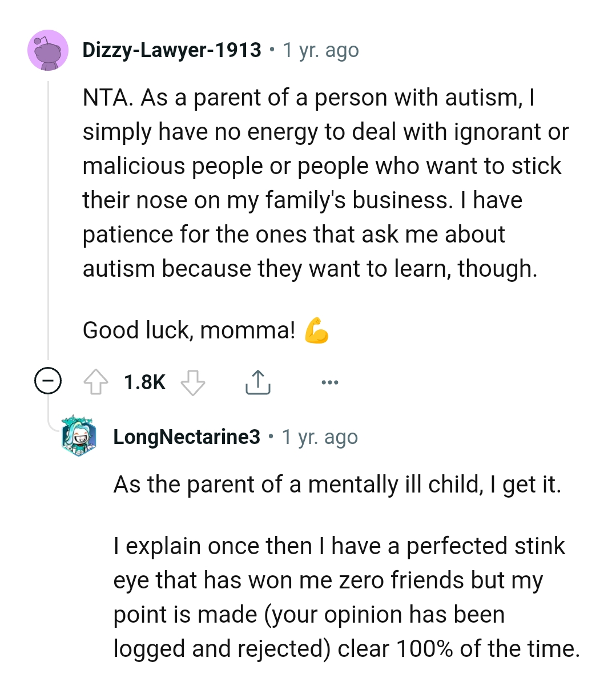Click the vertical thread connector line
Image resolution: width=616 pixels, height=682 pixels.
pyautogui.click(x=49, y=228)
